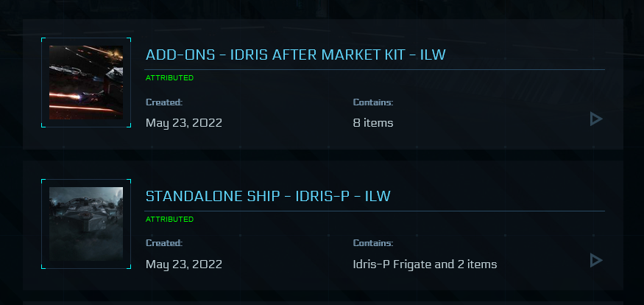Click top-left corner bracket of Idris-P thumbnail frame
Screen dimensions: 644x305
pyautogui.click(x=43, y=180)
